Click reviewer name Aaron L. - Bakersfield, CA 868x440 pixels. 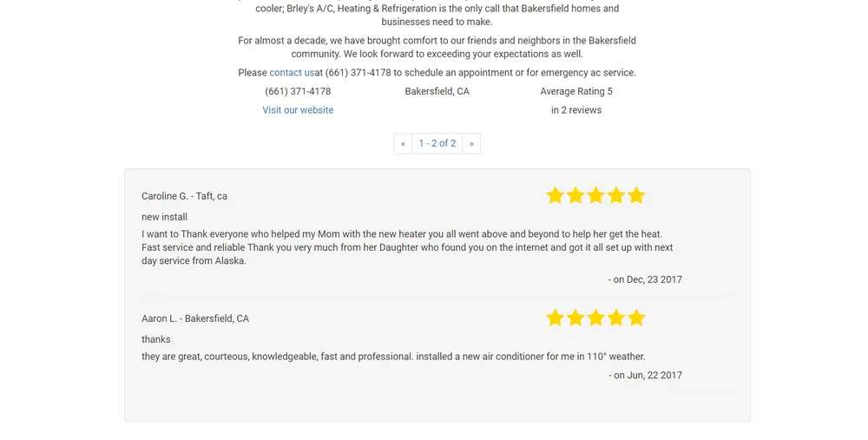pos(195,319)
